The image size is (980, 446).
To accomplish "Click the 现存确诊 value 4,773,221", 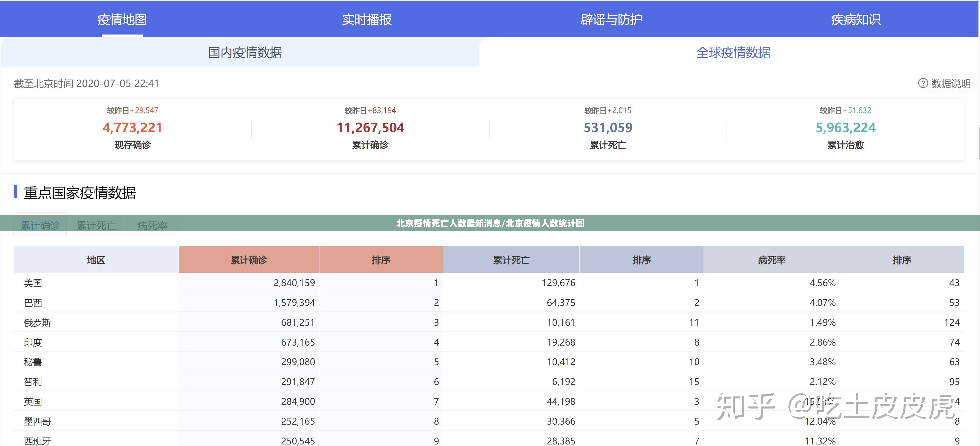I will coord(132,127).
